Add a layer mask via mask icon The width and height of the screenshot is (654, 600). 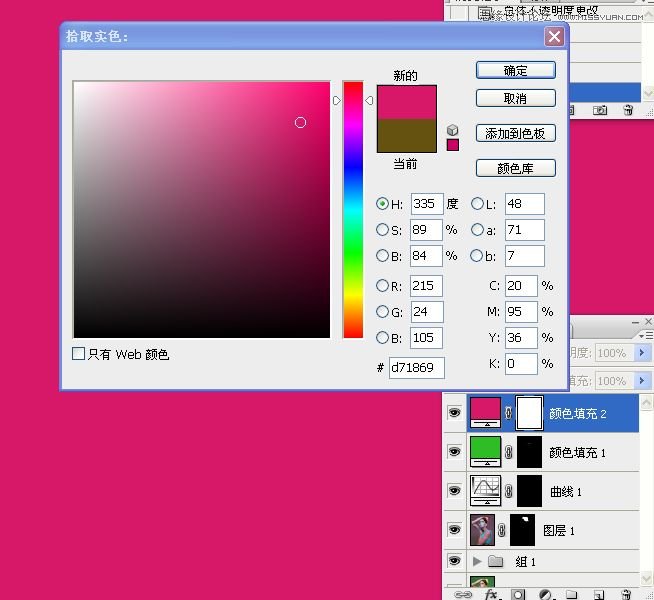[518, 595]
